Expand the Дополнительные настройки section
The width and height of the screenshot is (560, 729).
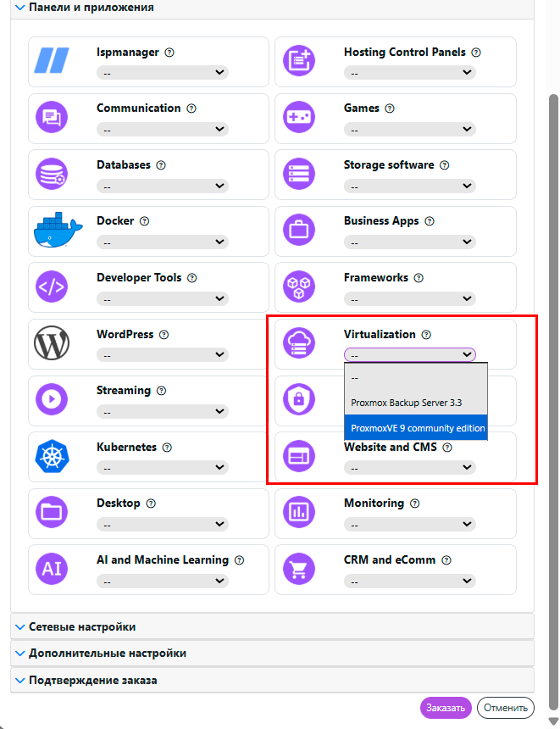pyautogui.click(x=108, y=654)
